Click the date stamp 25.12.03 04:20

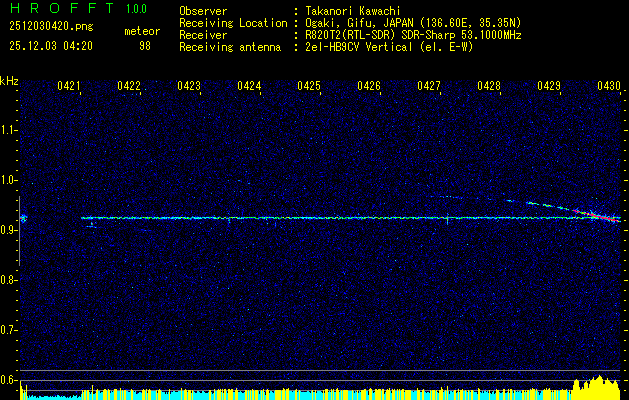coord(51,46)
